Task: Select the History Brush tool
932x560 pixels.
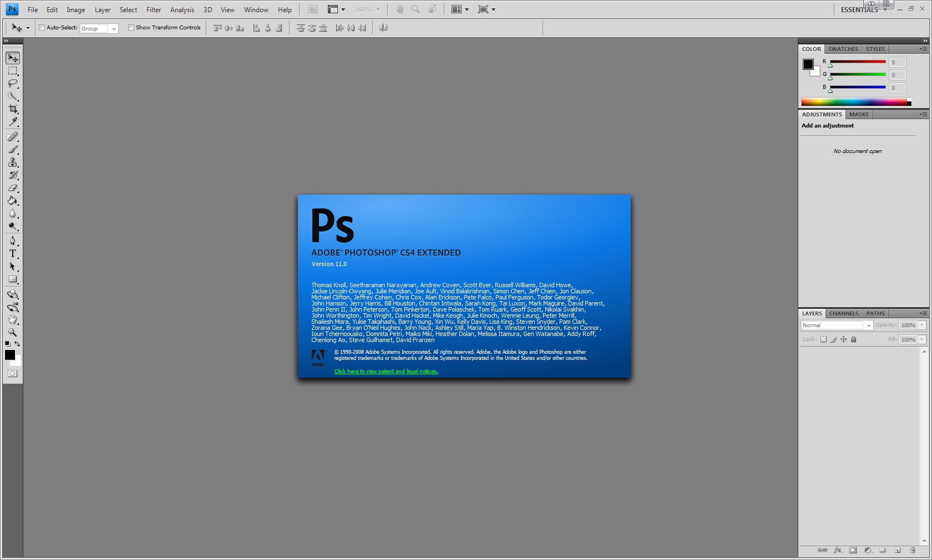Action: tap(13, 175)
